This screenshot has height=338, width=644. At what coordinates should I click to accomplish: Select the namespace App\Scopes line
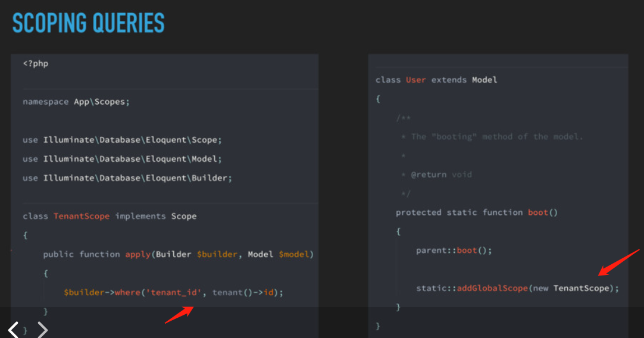76,102
